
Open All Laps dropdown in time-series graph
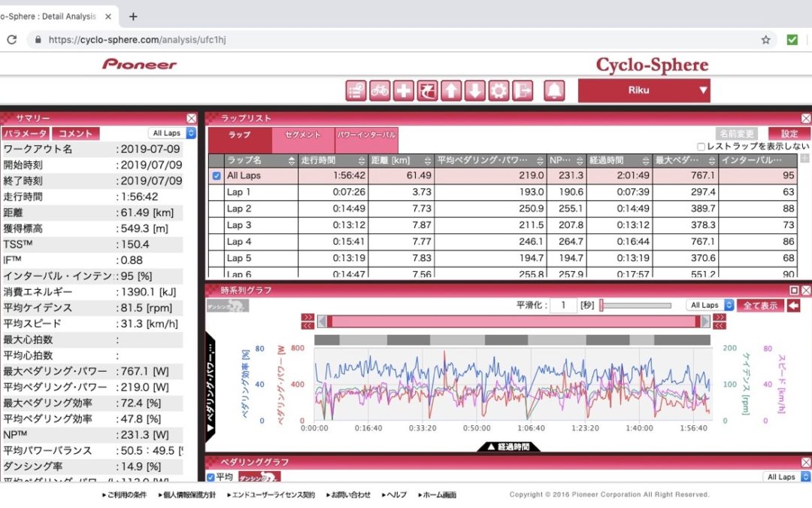click(710, 306)
